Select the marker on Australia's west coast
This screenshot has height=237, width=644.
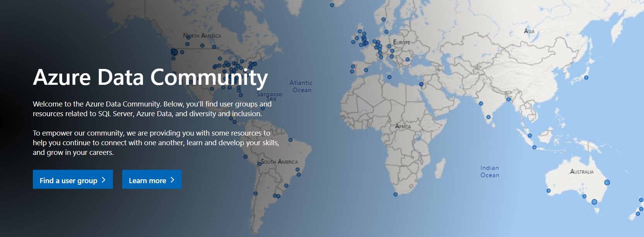[x=548, y=191]
